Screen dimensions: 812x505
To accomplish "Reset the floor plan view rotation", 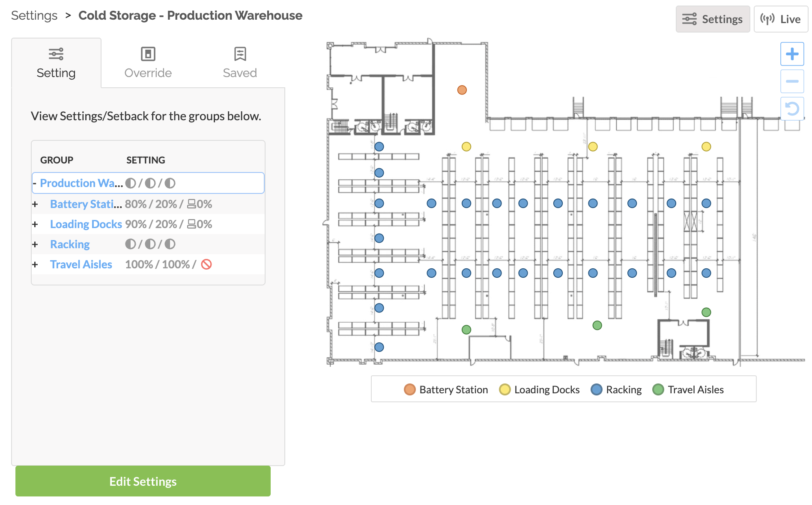I will point(791,109).
